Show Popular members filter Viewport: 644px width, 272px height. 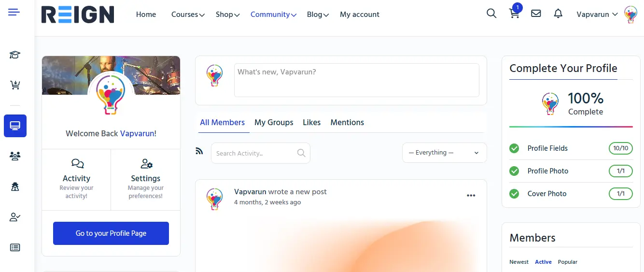pos(567,262)
